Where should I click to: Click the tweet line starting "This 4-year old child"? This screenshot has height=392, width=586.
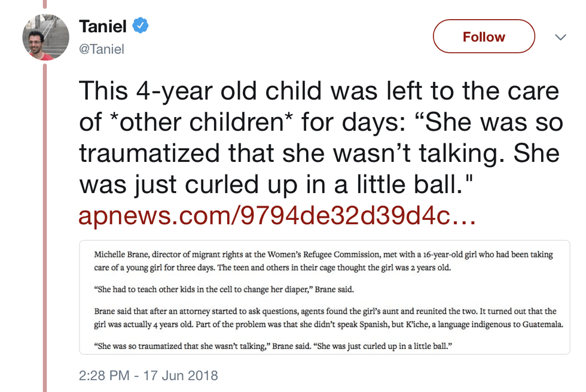point(318,91)
